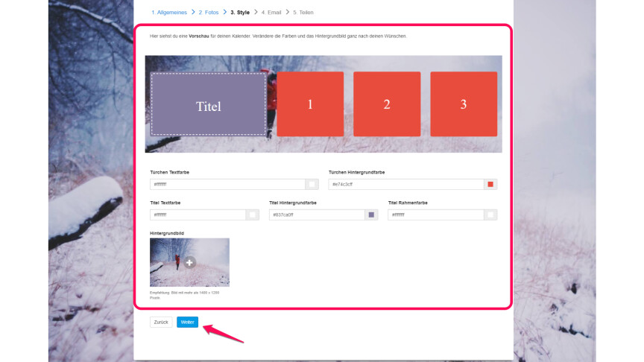The image size is (644, 362).
Task: Open the purple Titel Hintergrundfarbe swatch
Action: [x=371, y=215]
